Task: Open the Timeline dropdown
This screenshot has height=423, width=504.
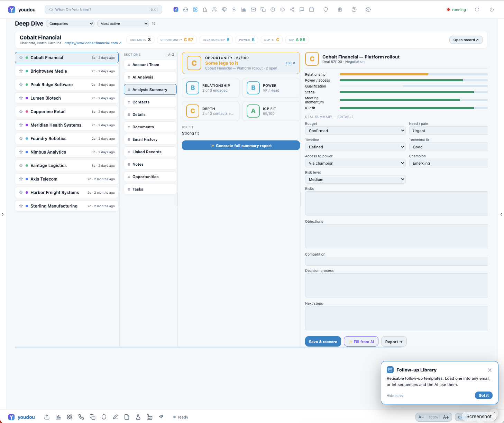Action: [355, 147]
